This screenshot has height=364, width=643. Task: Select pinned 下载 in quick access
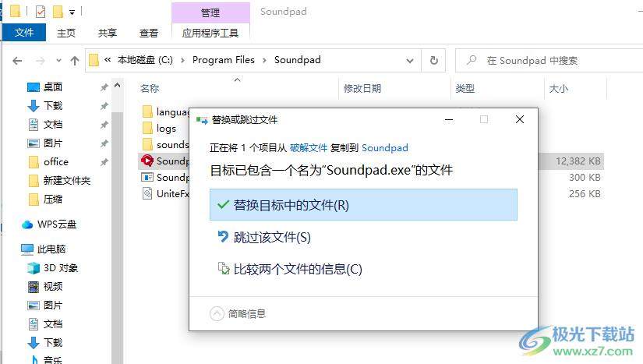(53, 106)
